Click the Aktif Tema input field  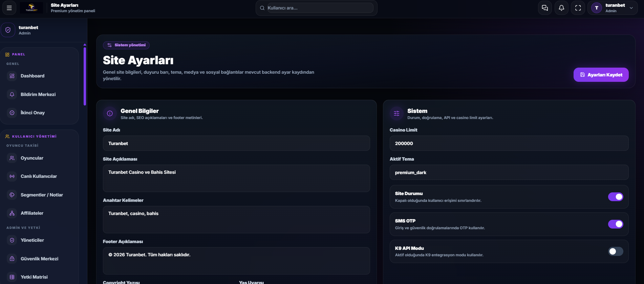(x=509, y=172)
